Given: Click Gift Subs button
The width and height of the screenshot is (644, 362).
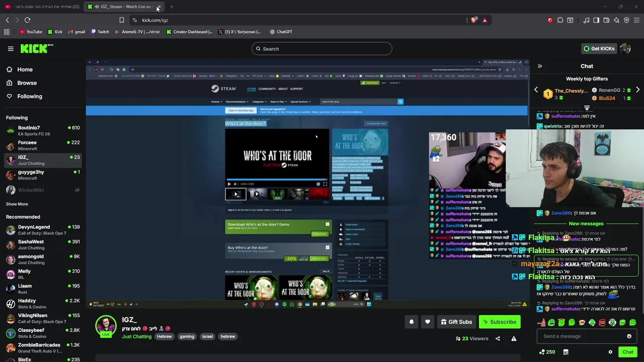Looking at the screenshot, I should click(456, 322).
